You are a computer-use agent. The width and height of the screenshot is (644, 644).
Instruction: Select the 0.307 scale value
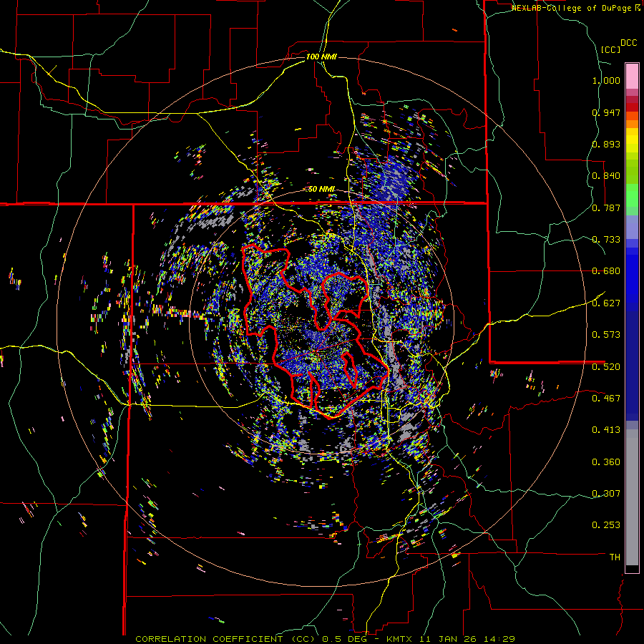click(606, 494)
